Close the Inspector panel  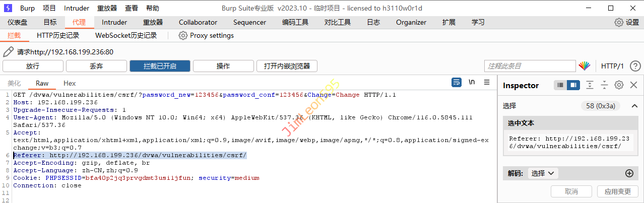633,85
